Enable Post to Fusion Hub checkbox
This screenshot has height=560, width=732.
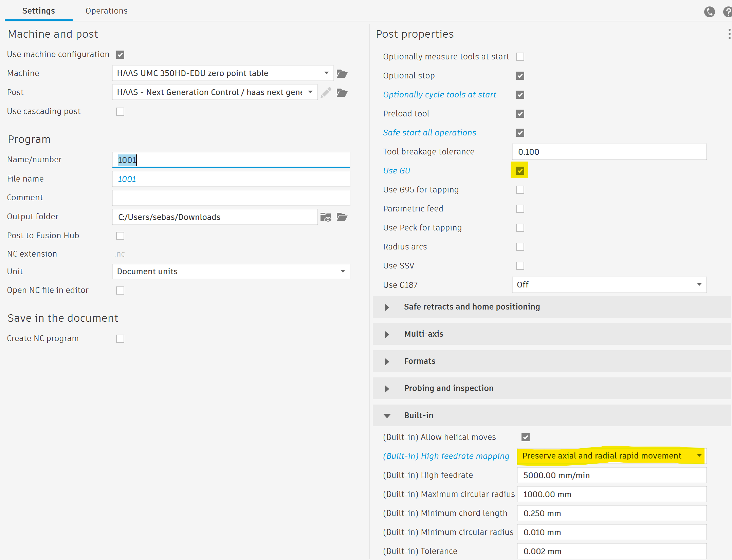(120, 236)
